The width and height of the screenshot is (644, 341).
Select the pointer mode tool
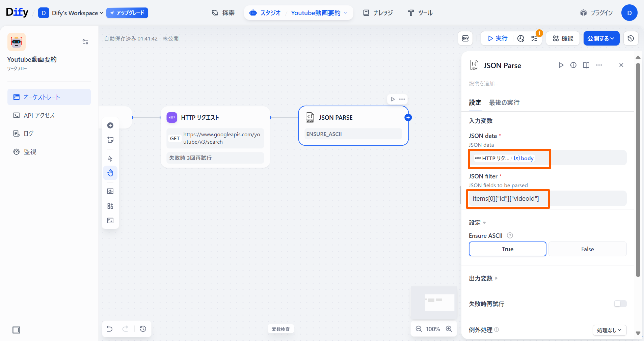110,159
